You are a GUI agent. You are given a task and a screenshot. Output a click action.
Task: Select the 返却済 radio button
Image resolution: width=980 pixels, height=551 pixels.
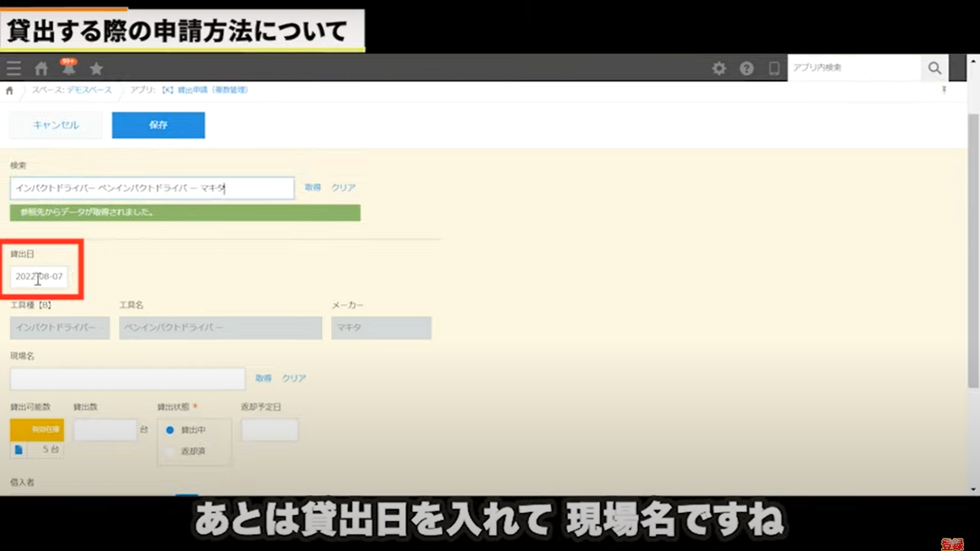pyautogui.click(x=169, y=451)
